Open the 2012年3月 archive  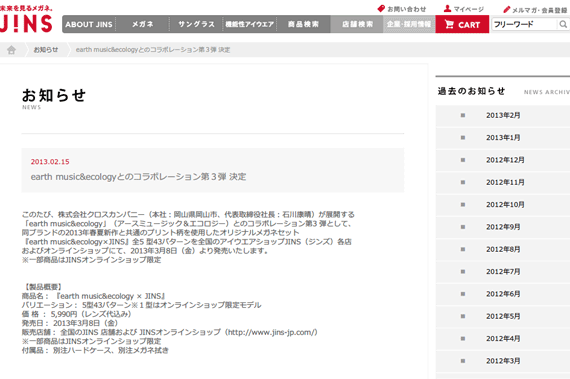(503, 361)
